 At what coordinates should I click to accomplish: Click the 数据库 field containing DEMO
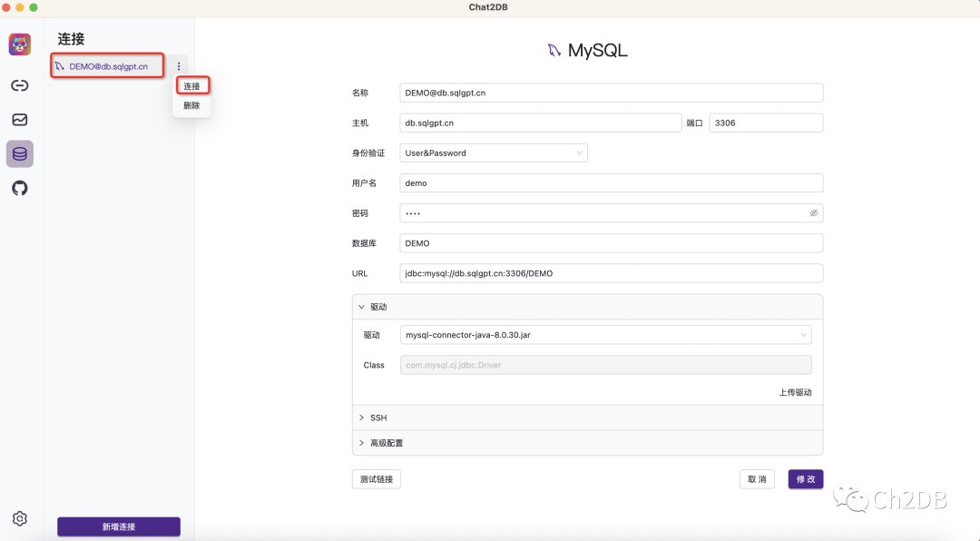click(x=612, y=243)
